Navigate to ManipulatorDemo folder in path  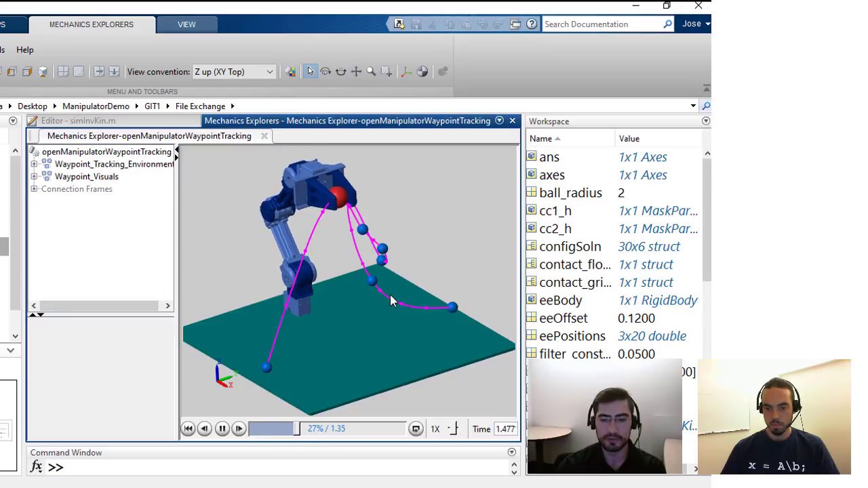96,106
